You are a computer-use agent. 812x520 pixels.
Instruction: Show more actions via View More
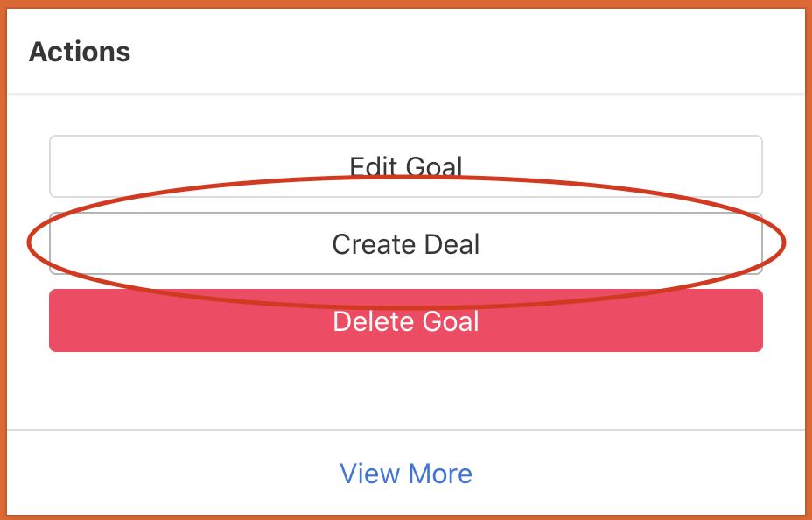point(406,474)
